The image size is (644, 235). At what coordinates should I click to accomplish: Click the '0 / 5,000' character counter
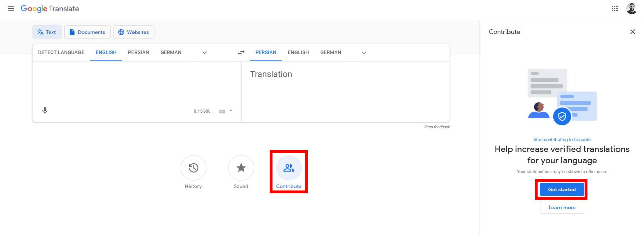tap(202, 111)
